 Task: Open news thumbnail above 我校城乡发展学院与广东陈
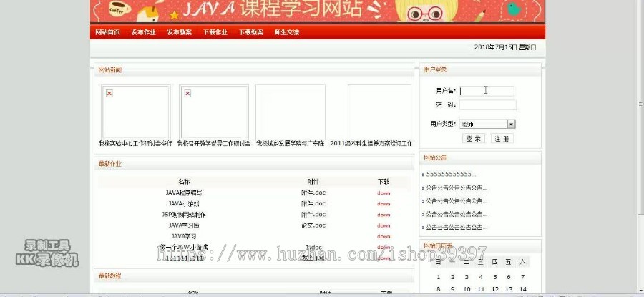pyautogui.click(x=291, y=112)
